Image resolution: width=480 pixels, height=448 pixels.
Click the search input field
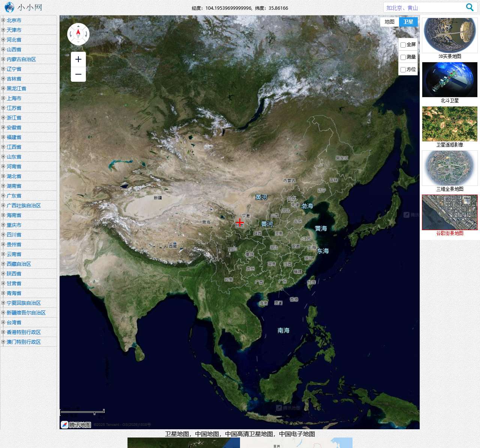pos(424,7)
